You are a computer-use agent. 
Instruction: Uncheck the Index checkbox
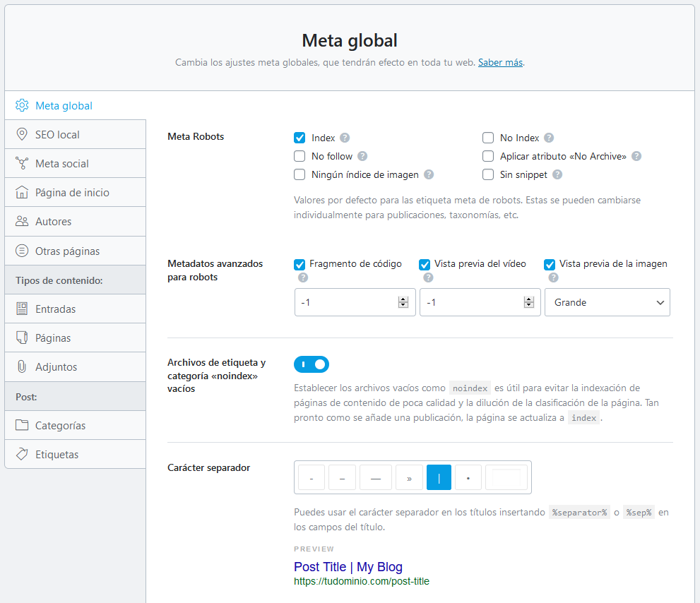click(x=299, y=138)
